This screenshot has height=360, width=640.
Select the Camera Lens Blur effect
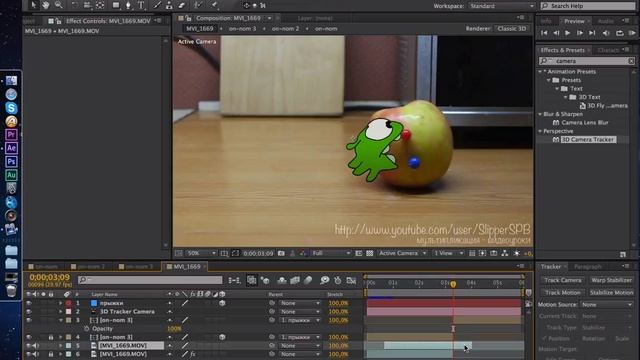click(x=584, y=122)
